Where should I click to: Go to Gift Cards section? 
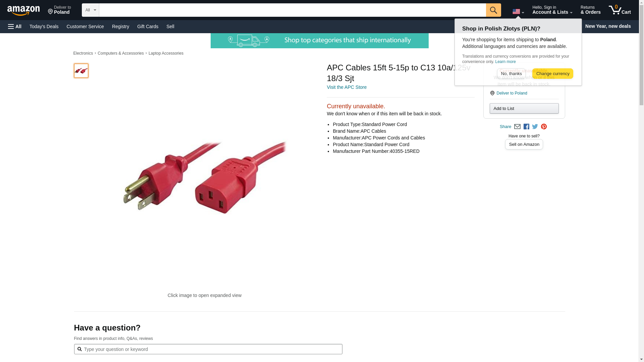click(x=148, y=26)
